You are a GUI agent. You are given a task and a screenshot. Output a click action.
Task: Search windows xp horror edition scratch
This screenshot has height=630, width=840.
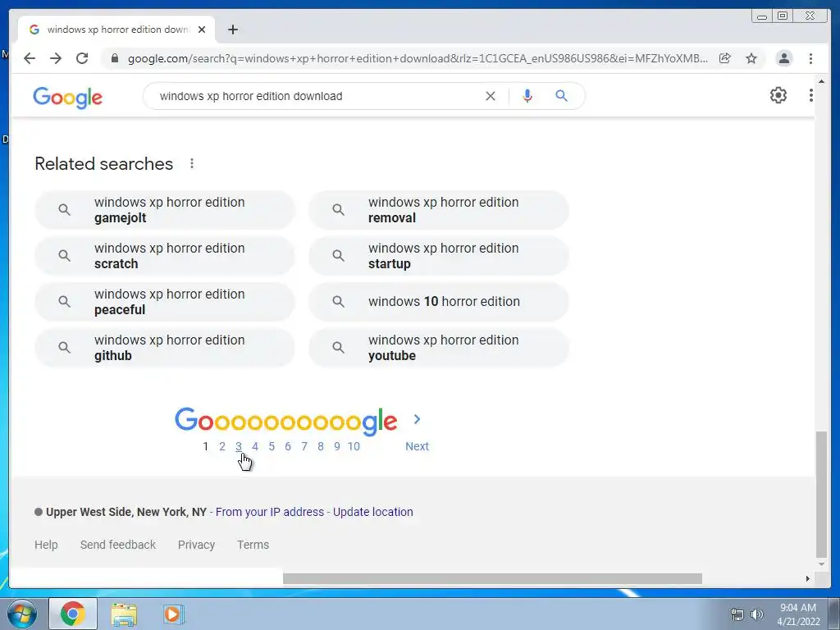pyautogui.click(x=164, y=256)
